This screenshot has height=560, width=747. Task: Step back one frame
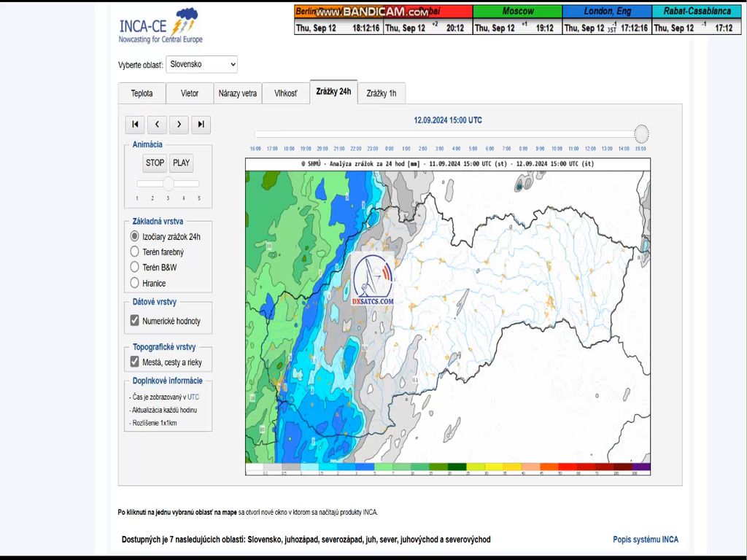[x=157, y=125]
